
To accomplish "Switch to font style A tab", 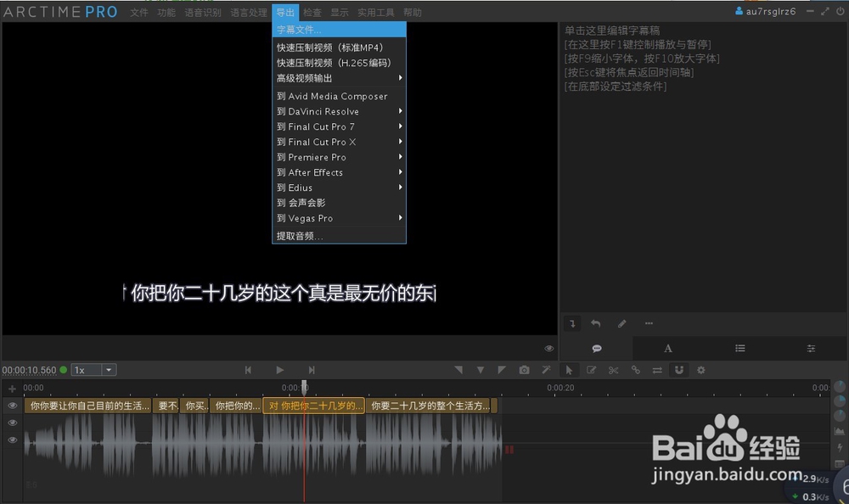I will point(668,349).
